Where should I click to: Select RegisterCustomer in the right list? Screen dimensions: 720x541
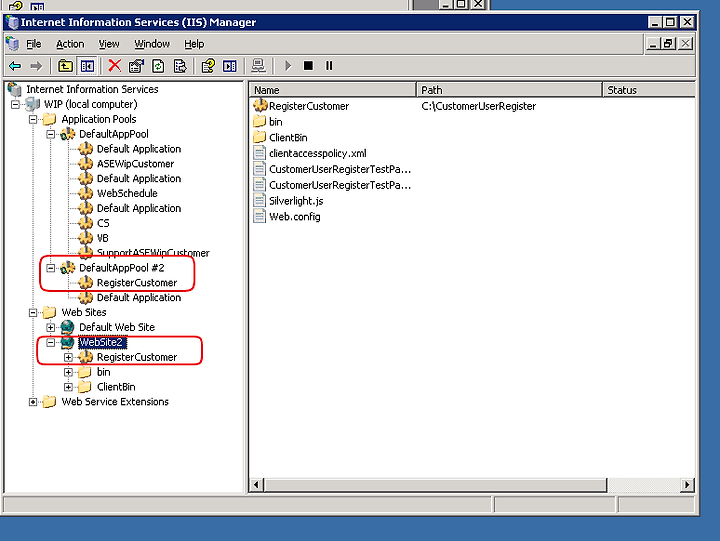(x=309, y=106)
